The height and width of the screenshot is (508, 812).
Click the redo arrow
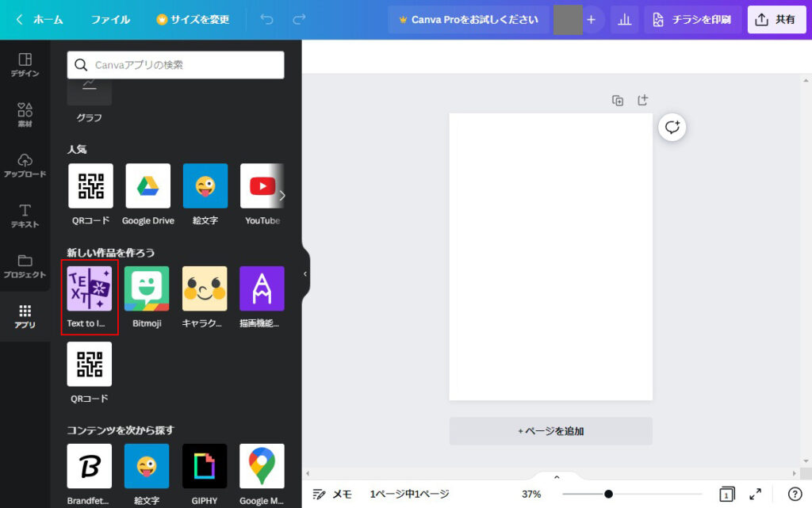coord(299,20)
